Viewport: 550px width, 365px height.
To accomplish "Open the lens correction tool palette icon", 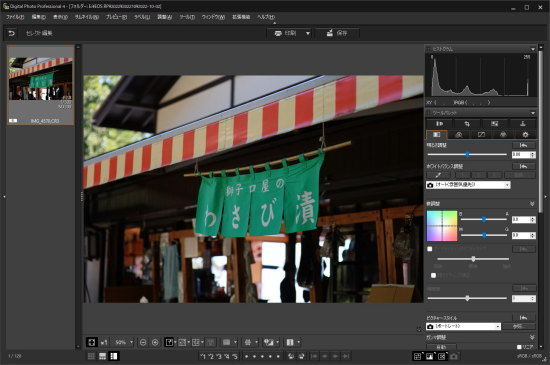I will point(440,123).
